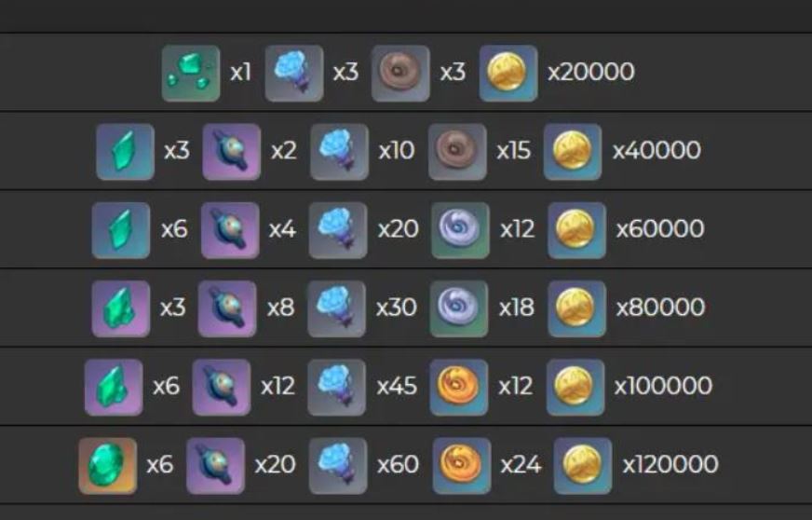
Task: Click the blue flower icon beside x45
Action: [336, 388]
